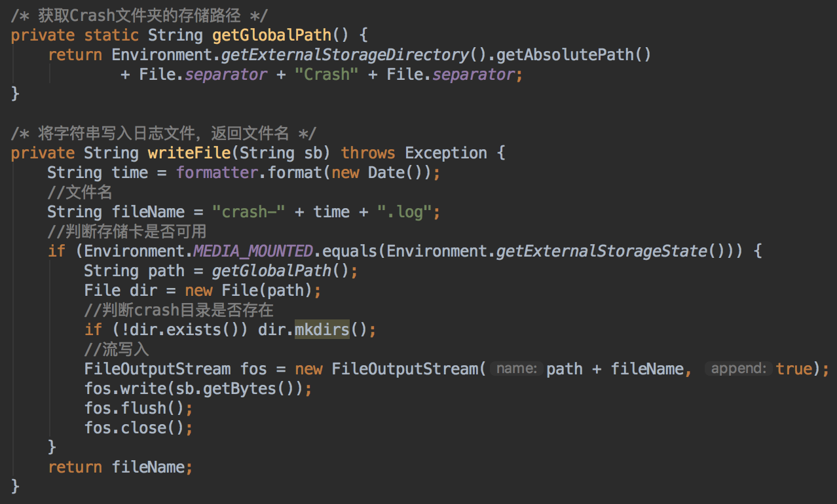Click fileName in the final return statement

pos(148,467)
